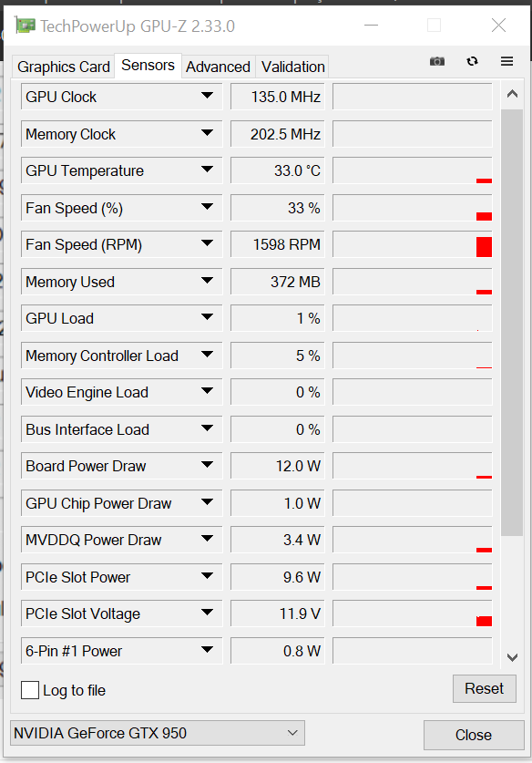Expand the GPU Temperature dropdown arrow
This screenshot has width=532, height=763.
[207, 170]
